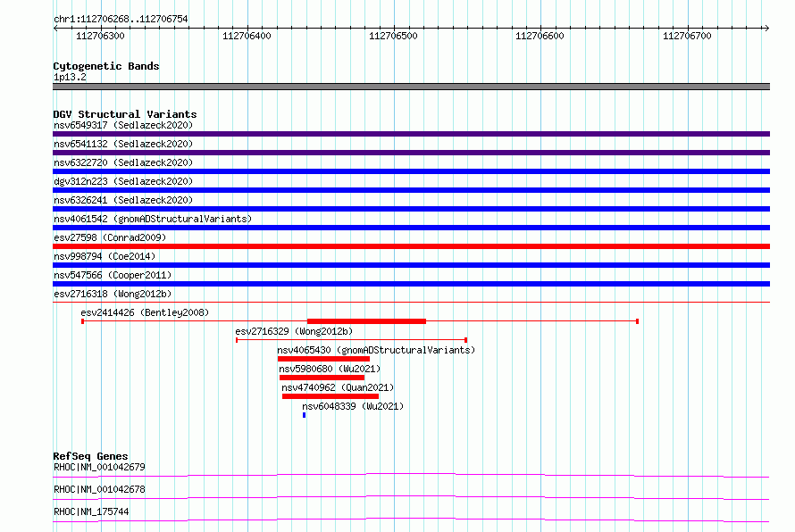Click the purple bar of nsv6541132
The image size is (795, 532).
pos(411,153)
